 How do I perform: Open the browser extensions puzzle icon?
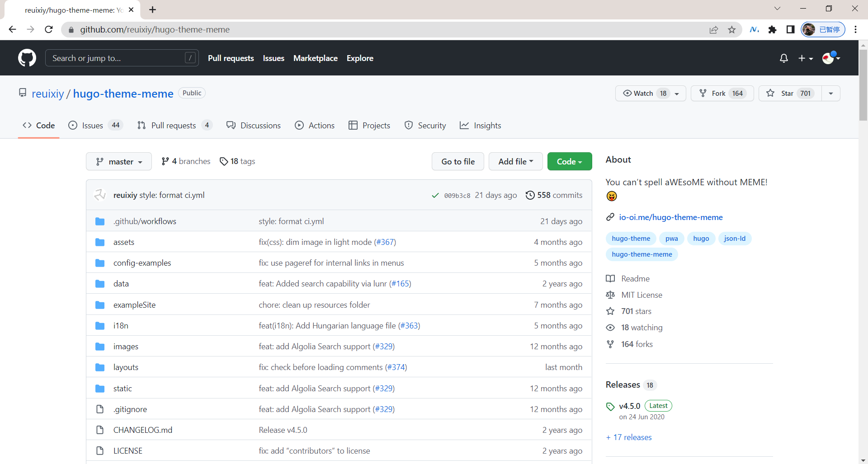pos(773,29)
